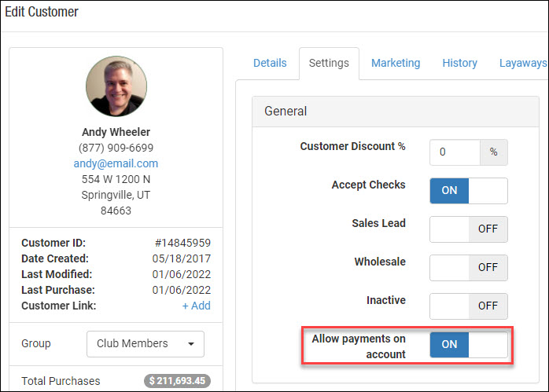
Task: Click the Total Purchases label
Action: click(x=61, y=381)
